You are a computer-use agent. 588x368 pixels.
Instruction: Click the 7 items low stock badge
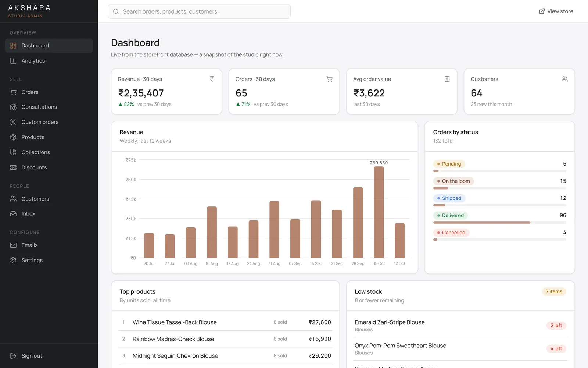pos(554,291)
